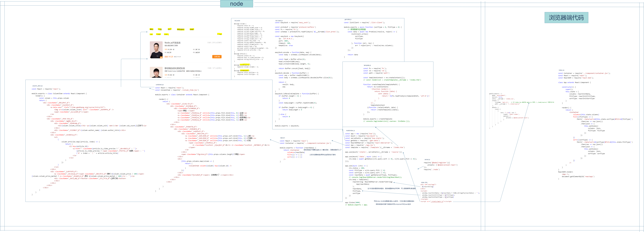Click the '杨浩 腾讯高级工程师' author line

171,46
